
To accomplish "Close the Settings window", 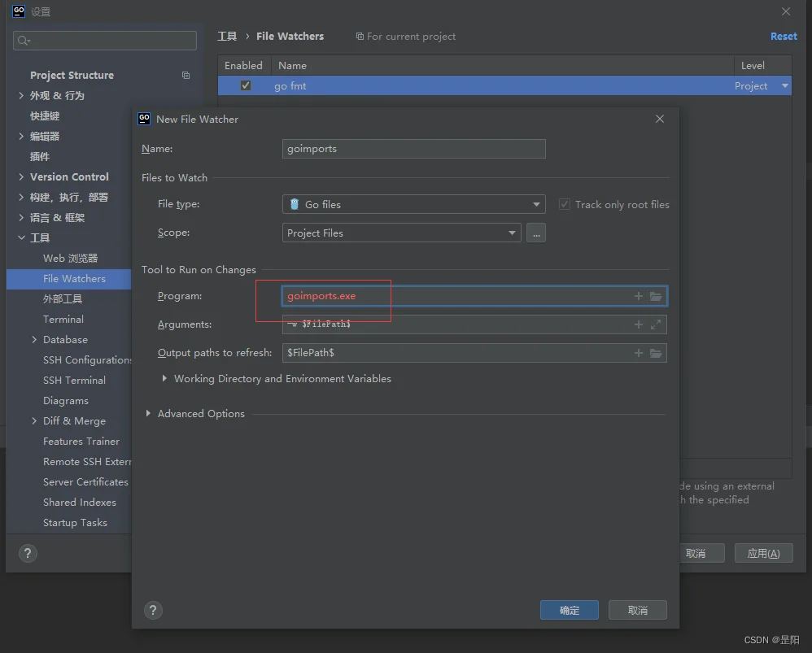I will coord(786,11).
